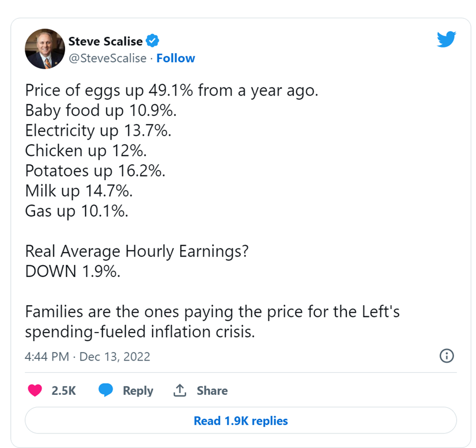Open Read 1.9K replies

pyautogui.click(x=241, y=421)
